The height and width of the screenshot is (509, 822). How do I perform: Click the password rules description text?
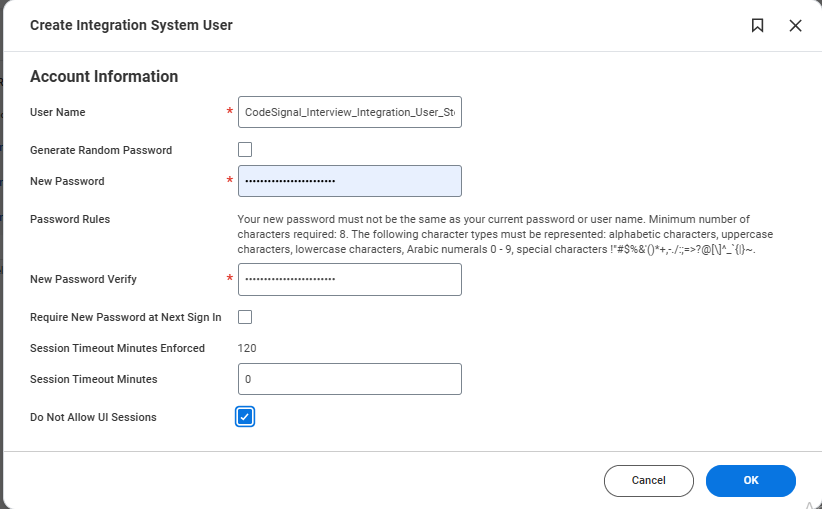point(505,234)
